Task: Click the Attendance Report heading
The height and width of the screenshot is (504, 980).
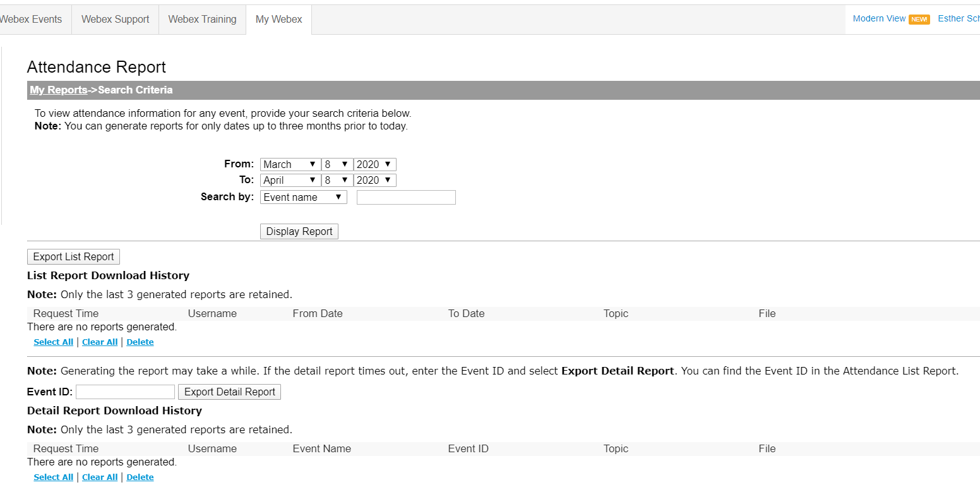Action: click(x=97, y=67)
